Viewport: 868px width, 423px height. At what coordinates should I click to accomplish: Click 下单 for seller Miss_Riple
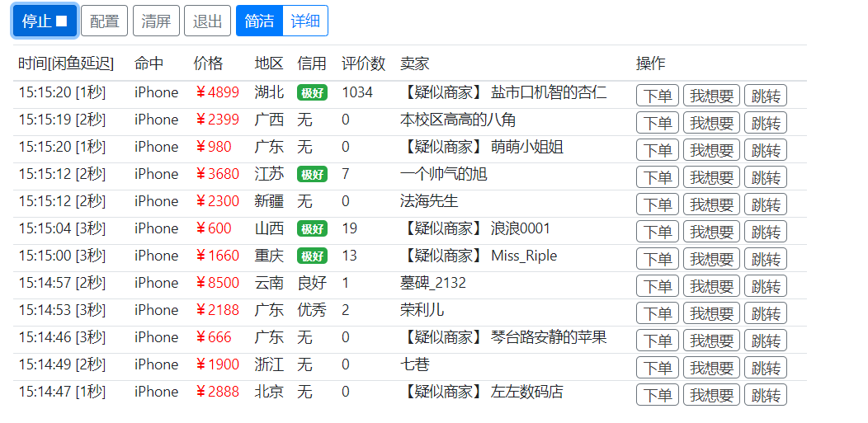pos(657,259)
